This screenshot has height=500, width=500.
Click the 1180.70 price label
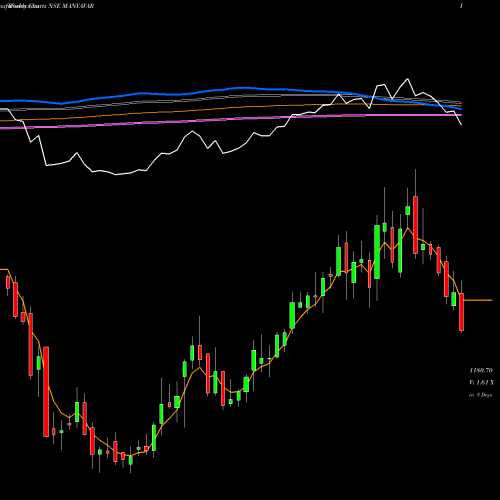[x=481, y=370]
